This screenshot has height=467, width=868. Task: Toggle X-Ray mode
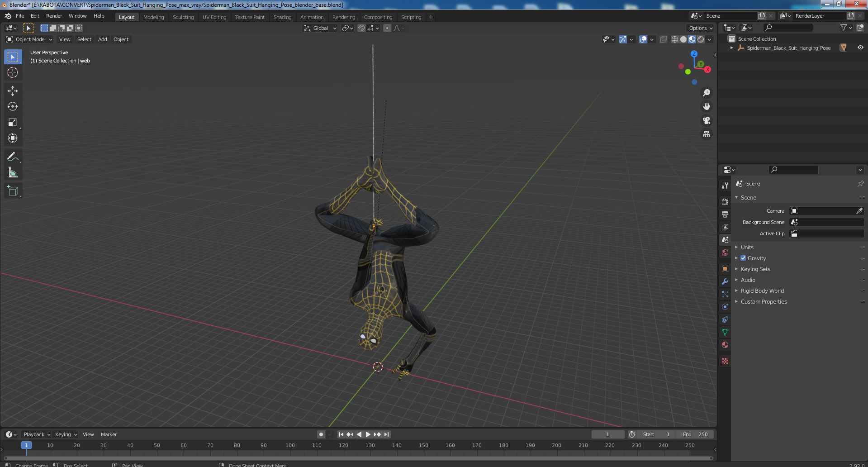(663, 39)
